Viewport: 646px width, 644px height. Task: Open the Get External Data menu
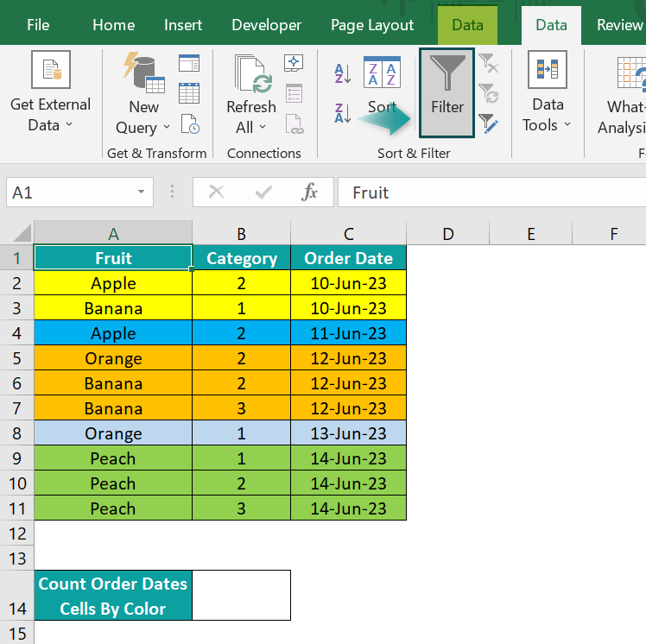pyautogui.click(x=50, y=92)
